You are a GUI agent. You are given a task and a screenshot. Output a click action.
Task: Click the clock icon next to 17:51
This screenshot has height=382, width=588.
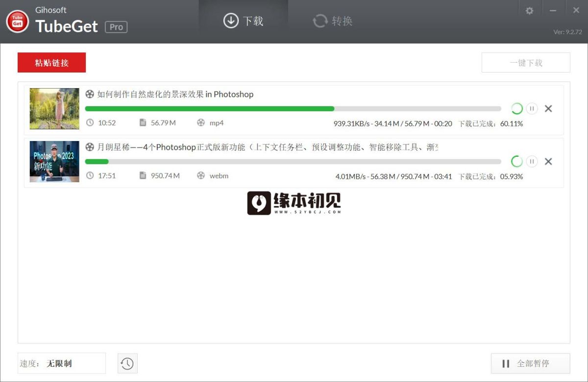click(90, 175)
